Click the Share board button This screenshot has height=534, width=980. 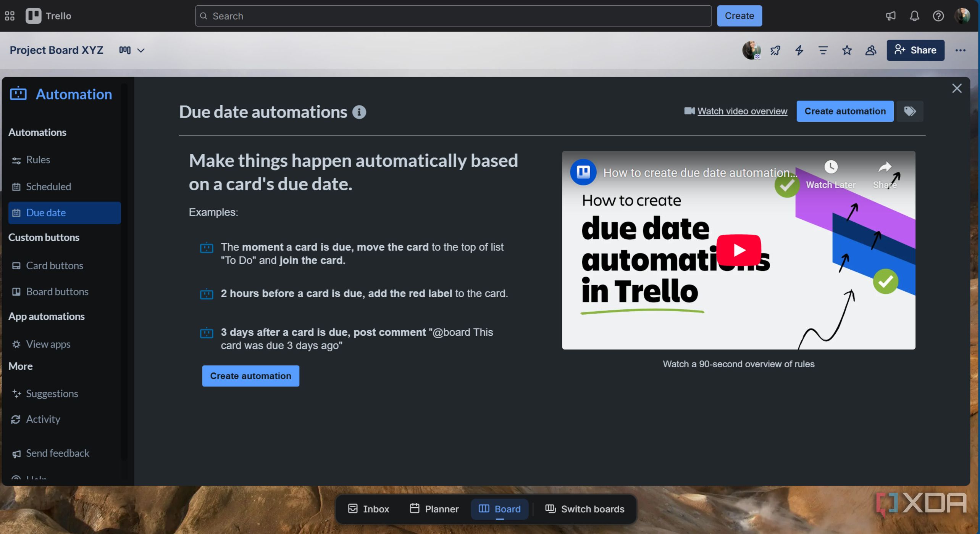(x=915, y=50)
